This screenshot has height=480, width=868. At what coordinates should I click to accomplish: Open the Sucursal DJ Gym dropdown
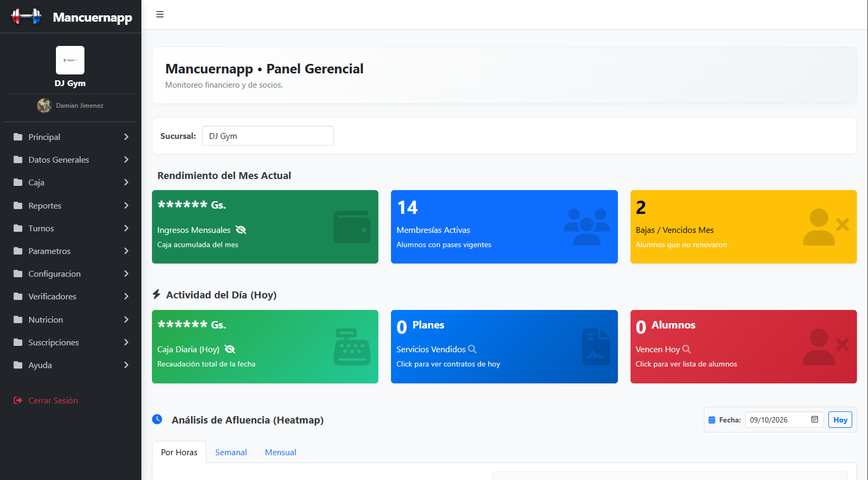(x=268, y=136)
